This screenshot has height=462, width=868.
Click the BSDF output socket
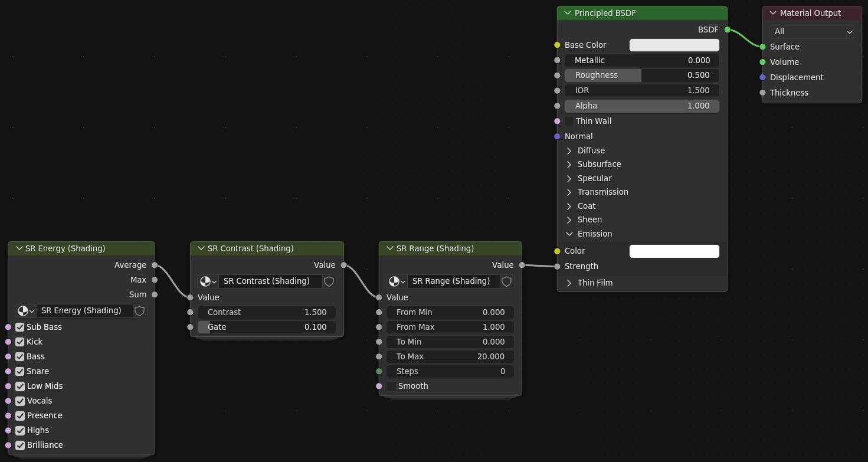tap(728, 30)
